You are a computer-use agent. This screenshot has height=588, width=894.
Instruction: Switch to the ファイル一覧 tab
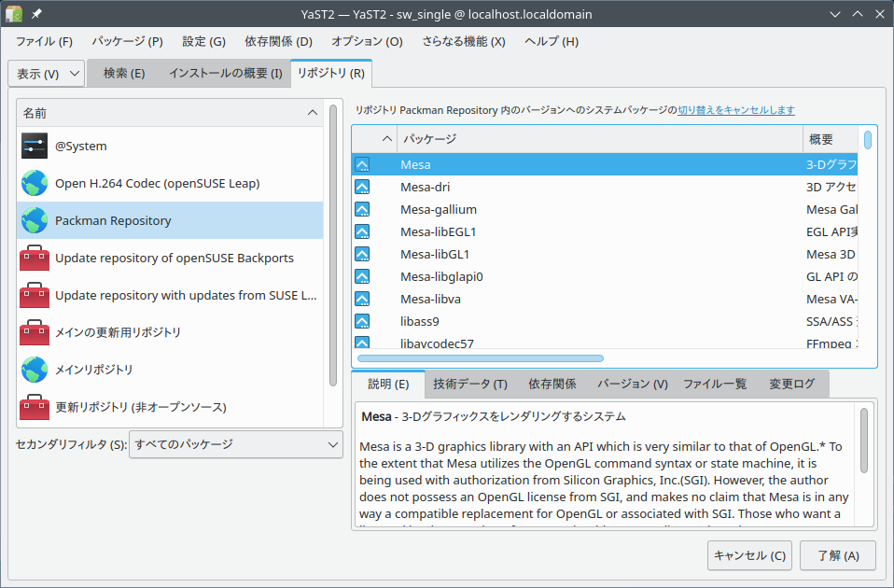click(715, 384)
